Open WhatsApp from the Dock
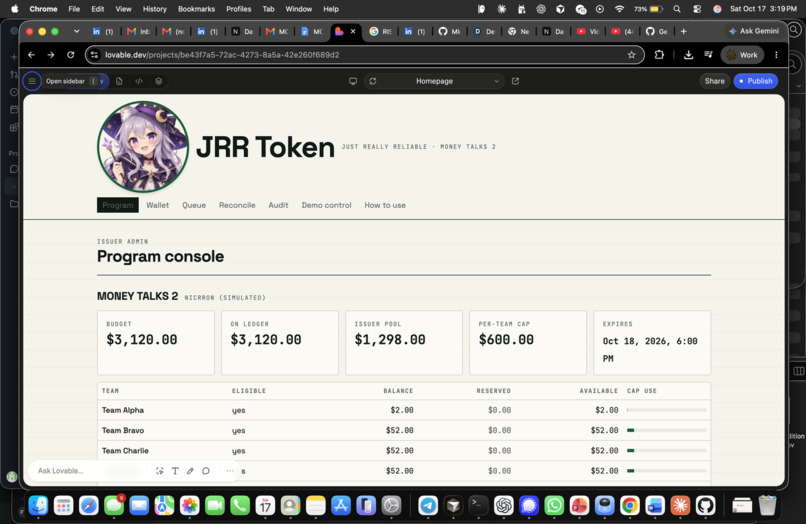This screenshot has width=806, height=524. pos(554,505)
